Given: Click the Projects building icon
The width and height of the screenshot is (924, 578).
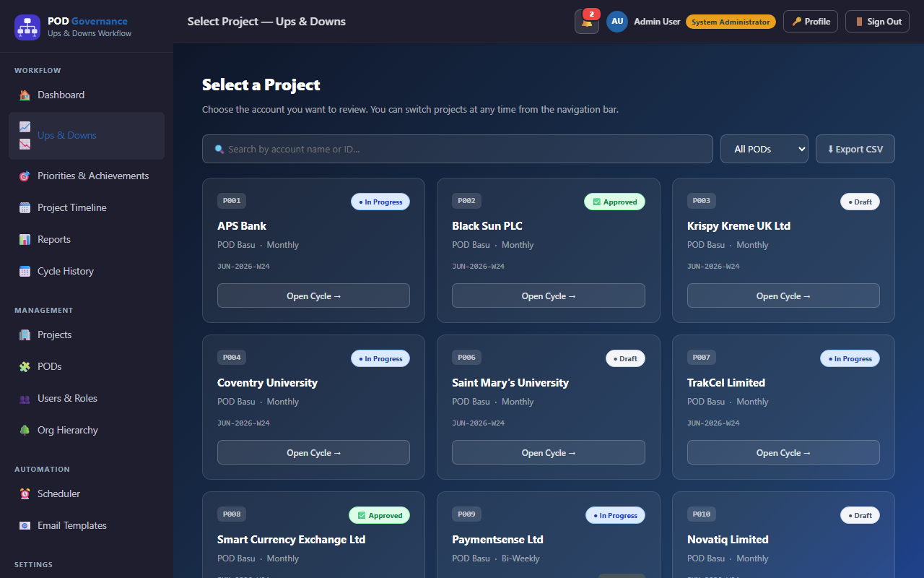Looking at the screenshot, I should click(x=25, y=335).
